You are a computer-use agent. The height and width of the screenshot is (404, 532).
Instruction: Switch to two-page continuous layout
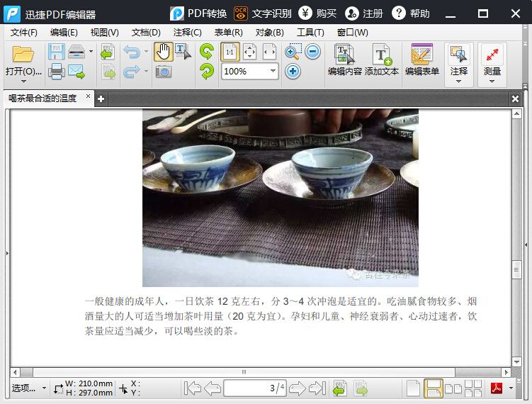(473, 388)
